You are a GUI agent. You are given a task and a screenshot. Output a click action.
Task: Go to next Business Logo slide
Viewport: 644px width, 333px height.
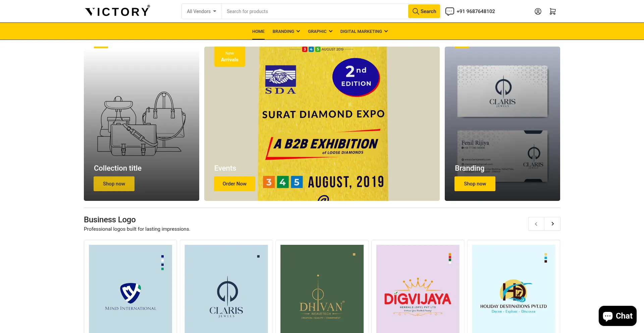(x=552, y=224)
